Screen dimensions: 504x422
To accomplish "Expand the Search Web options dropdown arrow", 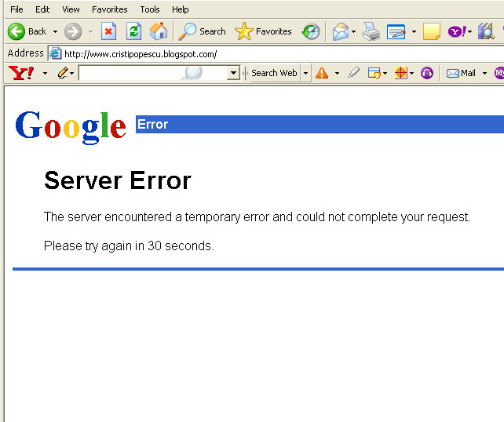I will tap(305, 74).
